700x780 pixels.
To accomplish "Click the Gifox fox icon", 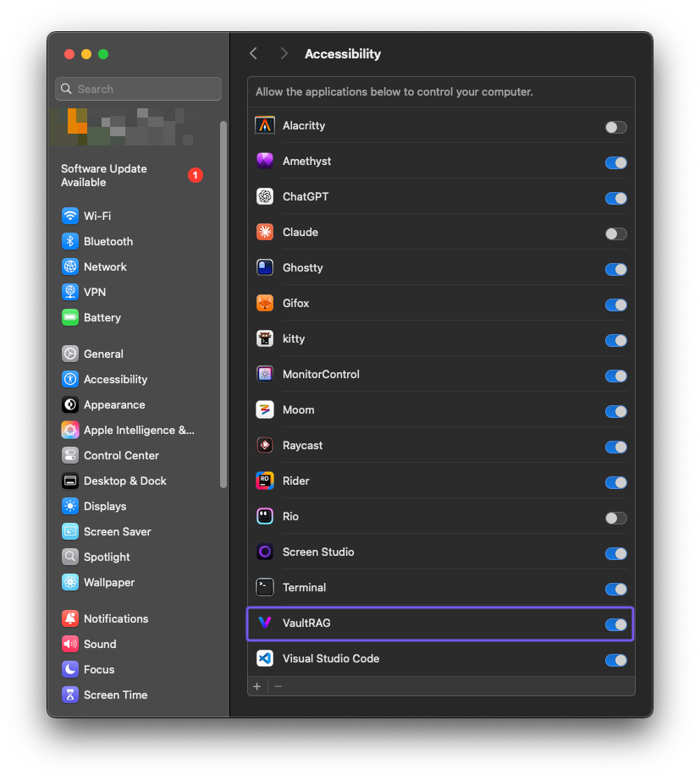I will (265, 303).
